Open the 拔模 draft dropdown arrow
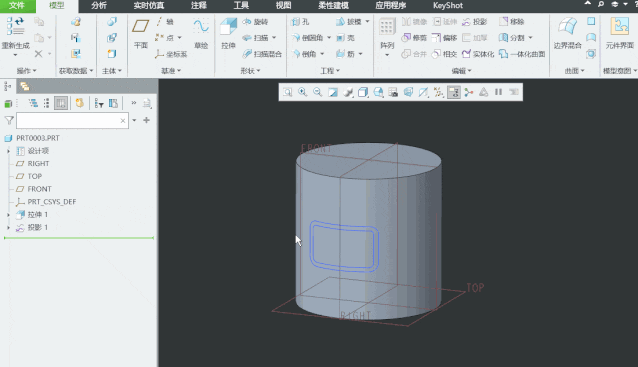Screen dimensions: 638x367 [367, 22]
